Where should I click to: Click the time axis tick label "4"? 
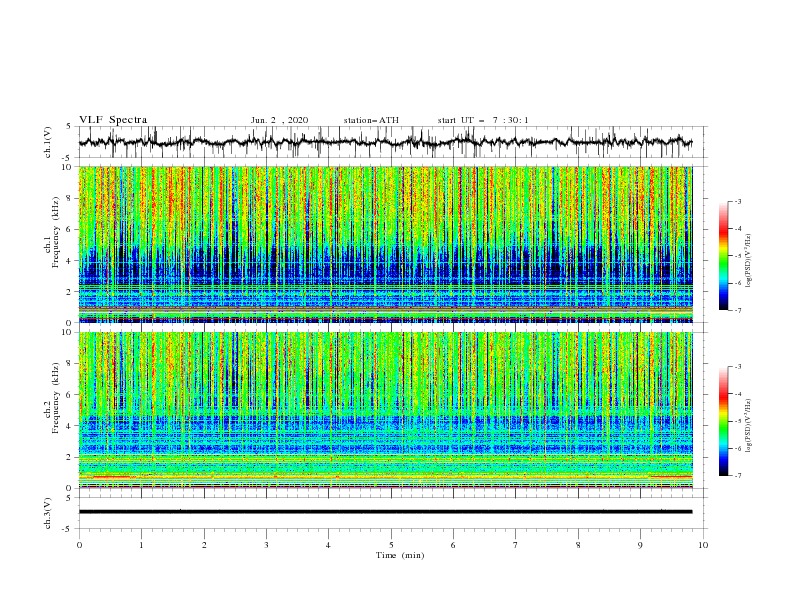328,545
